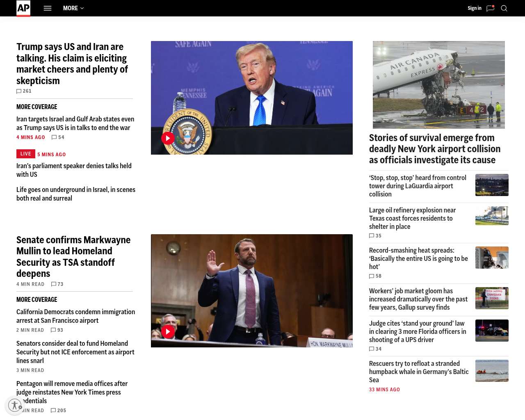Play the Markwayne Mullin hearing video

(x=168, y=331)
